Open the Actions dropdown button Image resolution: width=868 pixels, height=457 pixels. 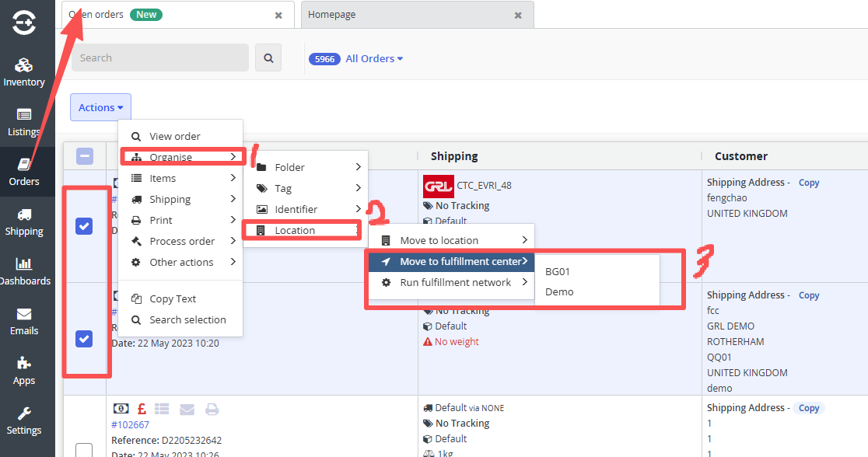pyautogui.click(x=101, y=107)
